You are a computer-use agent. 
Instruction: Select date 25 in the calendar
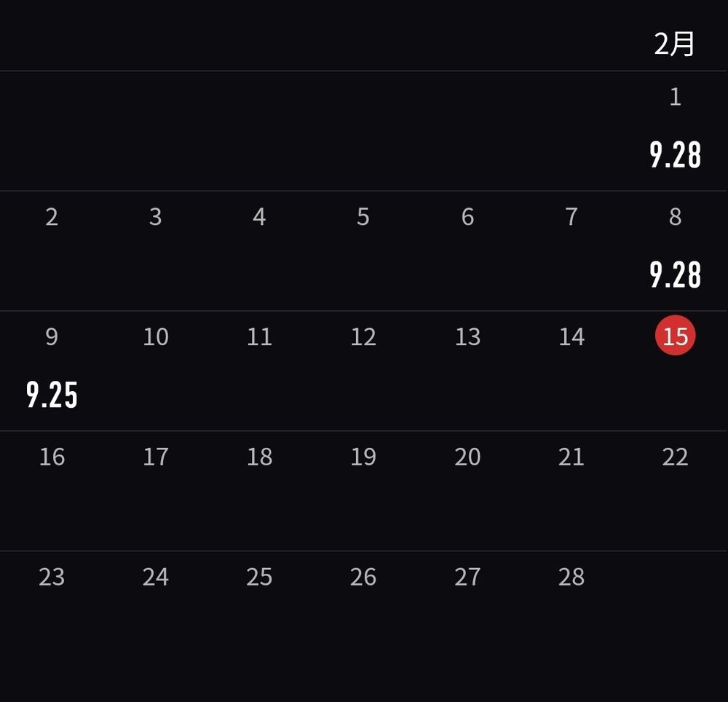259,577
